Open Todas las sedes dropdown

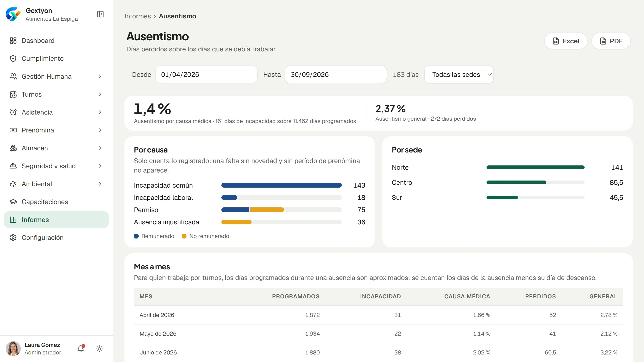(x=459, y=74)
